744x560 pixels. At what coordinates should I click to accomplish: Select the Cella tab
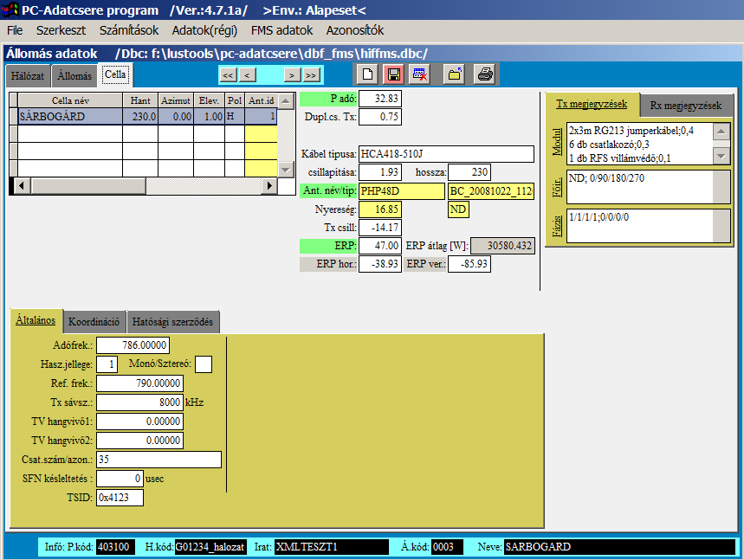(x=115, y=75)
